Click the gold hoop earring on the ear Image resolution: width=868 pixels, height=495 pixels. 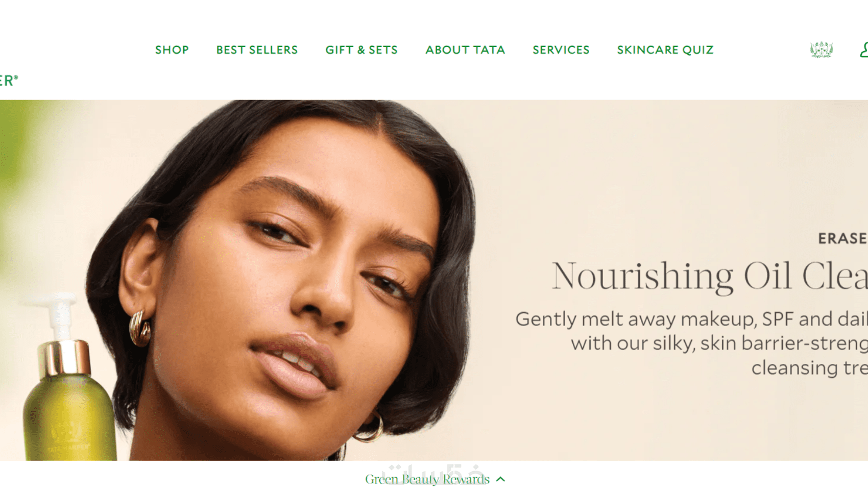click(139, 328)
